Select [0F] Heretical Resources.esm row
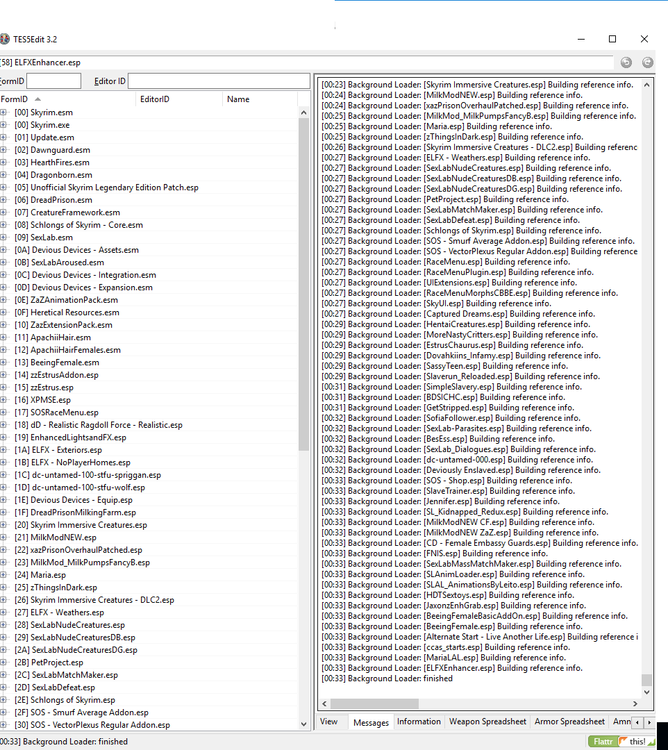The height and width of the screenshot is (750, 668). click(x=148, y=312)
